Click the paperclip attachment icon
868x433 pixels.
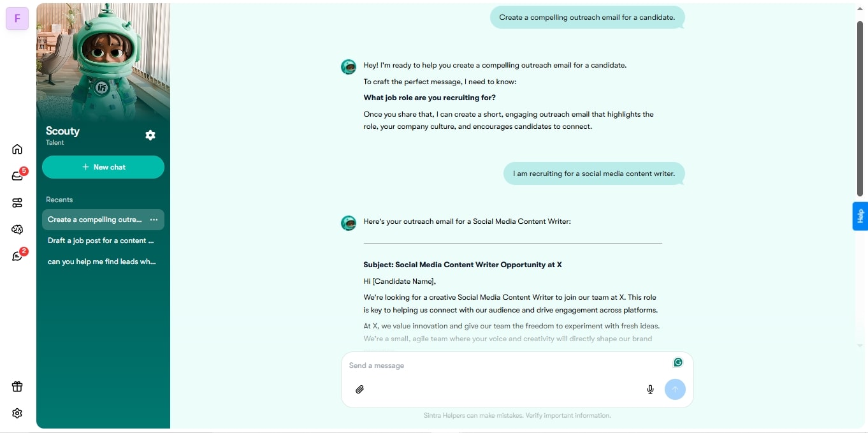[359, 389]
